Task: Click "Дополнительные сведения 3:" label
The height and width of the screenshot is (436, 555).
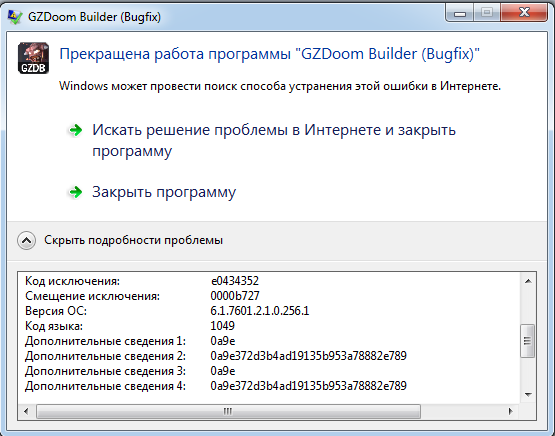Action: click(x=105, y=371)
